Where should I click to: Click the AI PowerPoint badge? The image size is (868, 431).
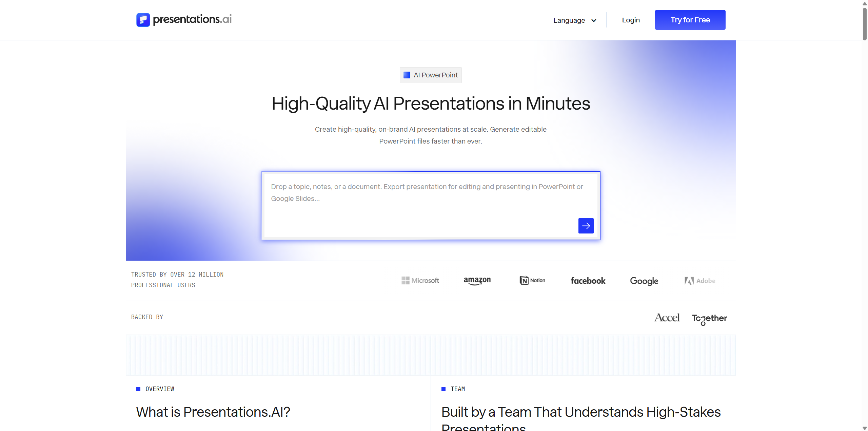click(431, 75)
